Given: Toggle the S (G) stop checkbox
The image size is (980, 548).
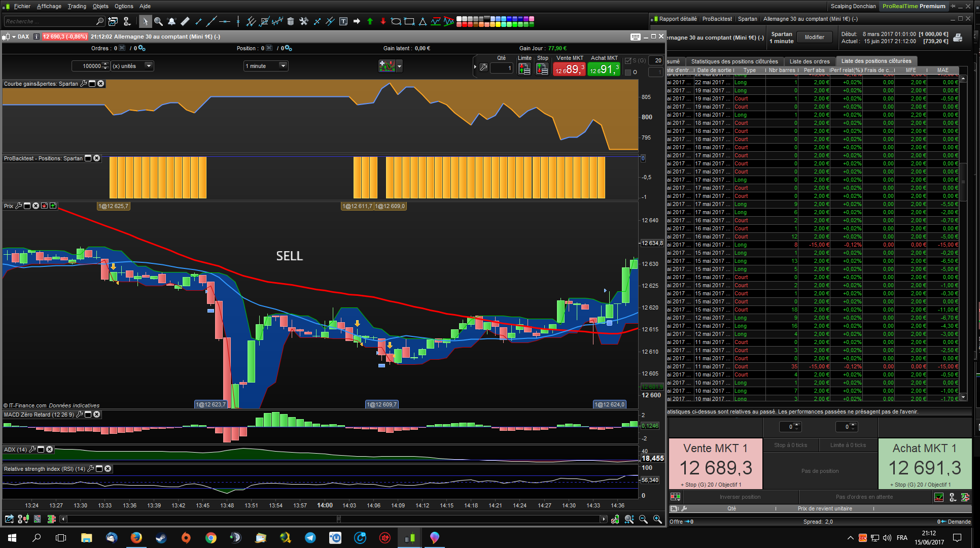Looking at the screenshot, I should pos(628,61).
